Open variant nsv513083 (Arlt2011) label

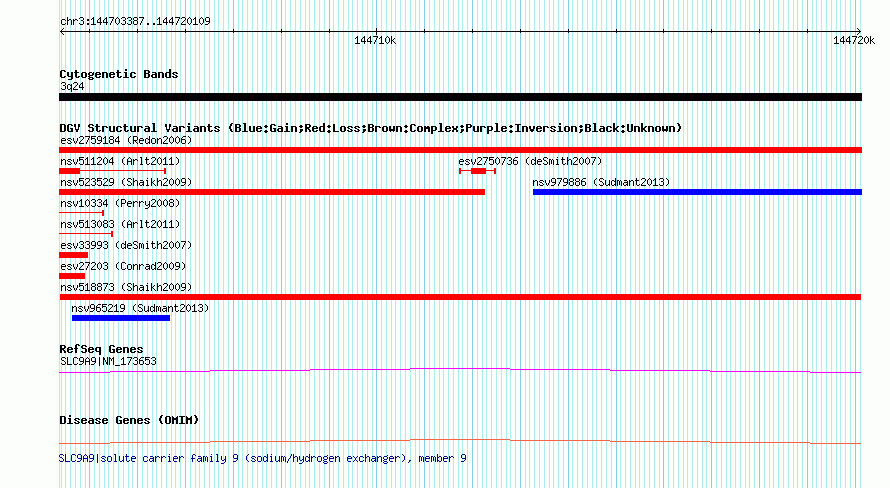pos(120,224)
